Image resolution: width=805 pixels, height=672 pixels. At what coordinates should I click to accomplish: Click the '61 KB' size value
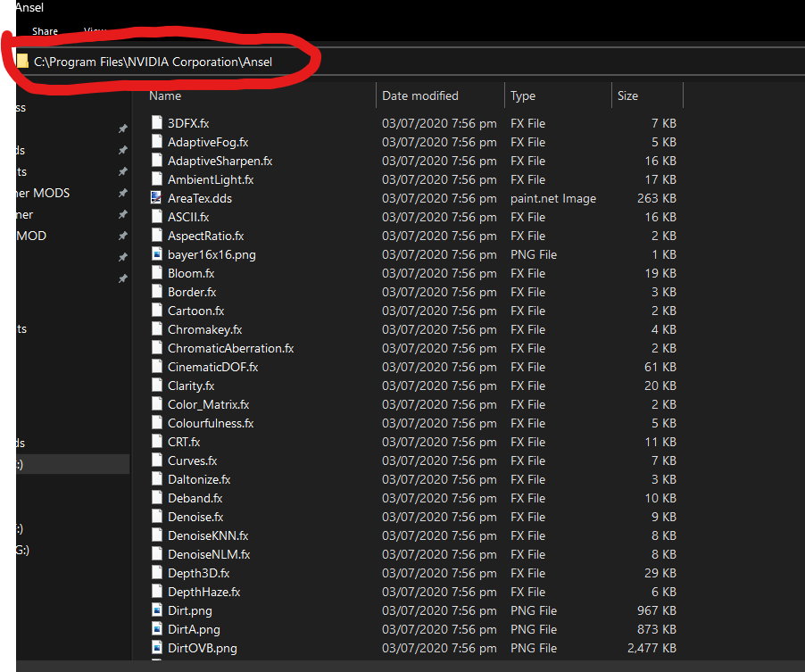pos(660,367)
